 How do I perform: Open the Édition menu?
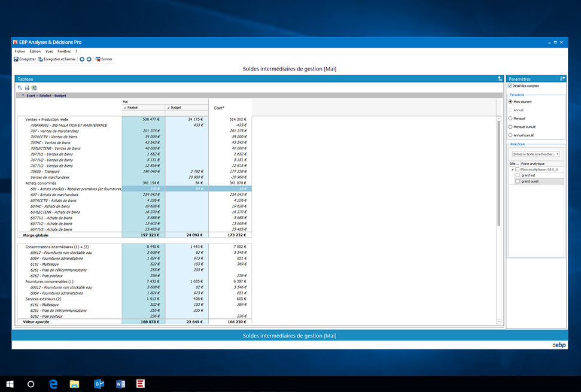(x=35, y=51)
